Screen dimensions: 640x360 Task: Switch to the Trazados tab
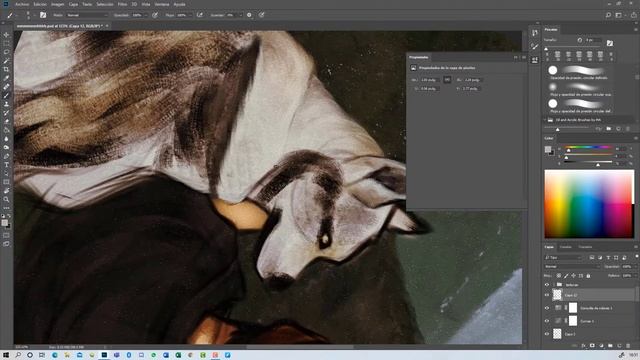coord(585,247)
